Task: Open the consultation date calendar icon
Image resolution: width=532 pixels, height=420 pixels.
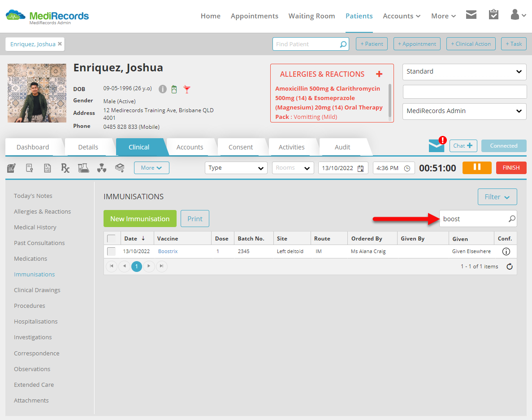Action: pos(361,168)
